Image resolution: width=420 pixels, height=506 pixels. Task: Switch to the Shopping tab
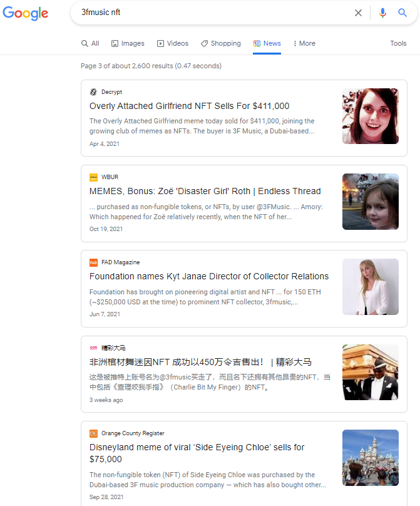coord(221,43)
